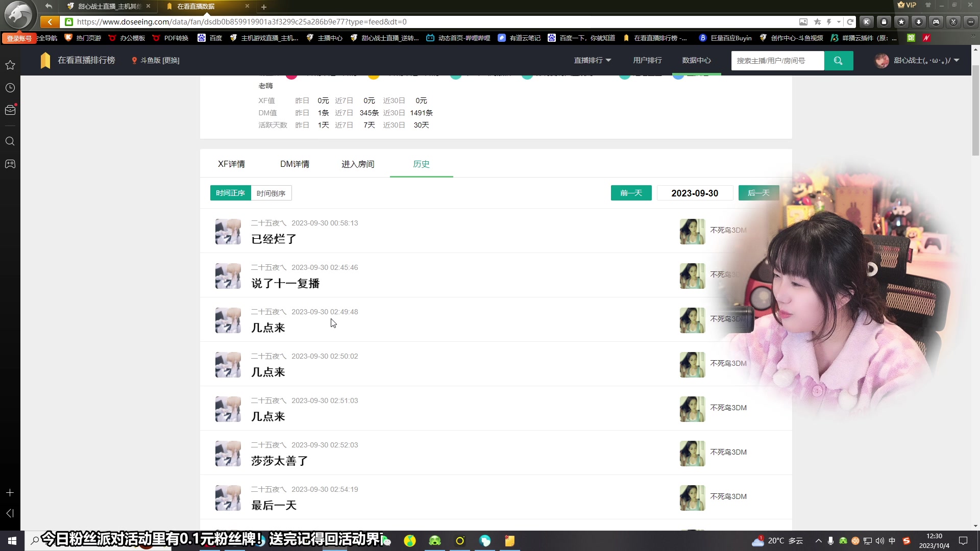This screenshot has height=551, width=980.
Task: Open search with the magnifier sidebar icon
Action: point(10,141)
